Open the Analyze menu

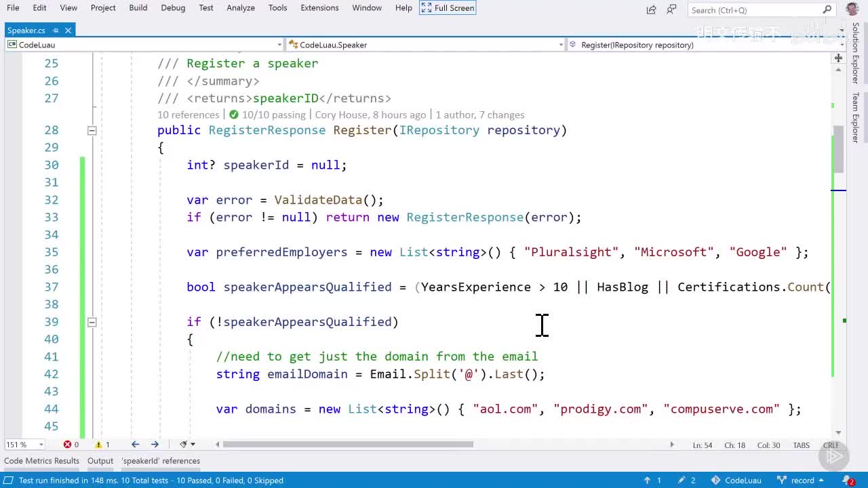coord(241,7)
